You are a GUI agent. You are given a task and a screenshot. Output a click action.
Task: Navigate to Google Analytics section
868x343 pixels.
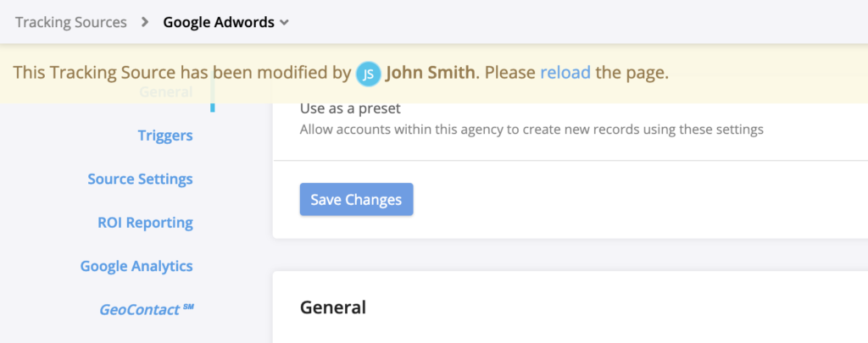point(136,267)
